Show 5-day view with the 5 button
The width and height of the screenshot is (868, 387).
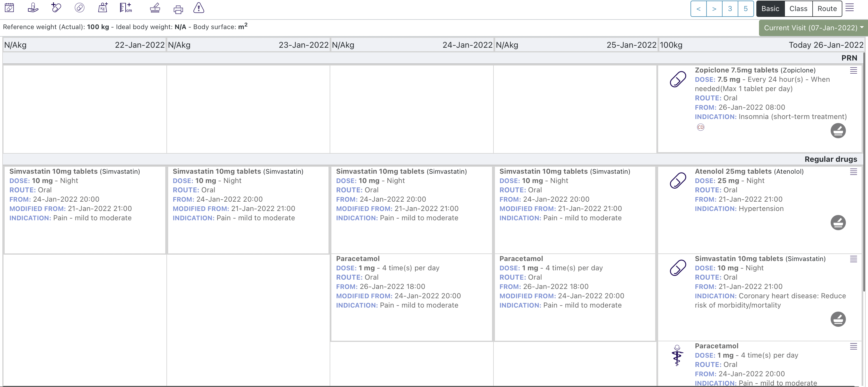tap(745, 9)
